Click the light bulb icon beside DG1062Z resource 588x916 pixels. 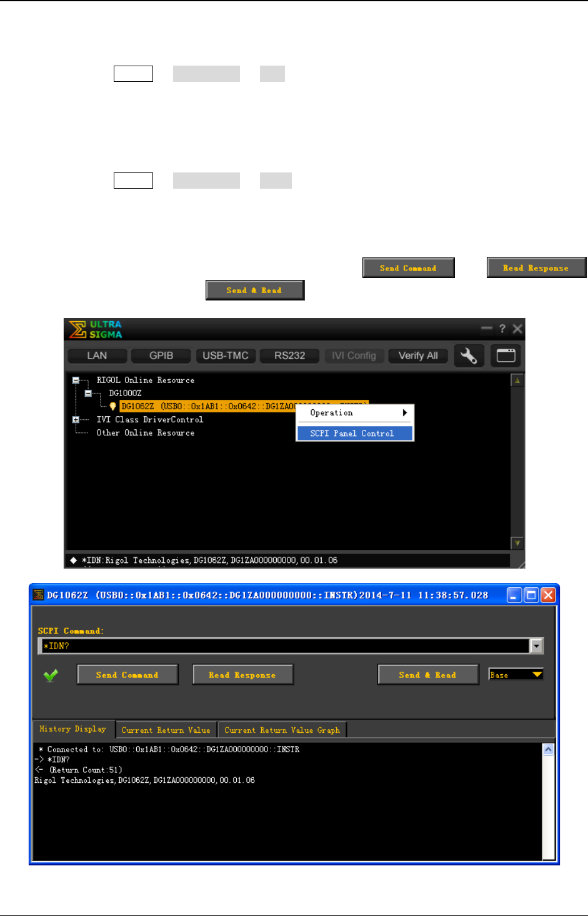(113, 406)
